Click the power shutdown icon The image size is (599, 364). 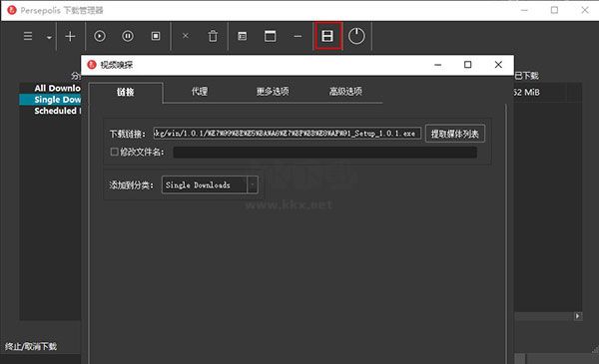356,36
